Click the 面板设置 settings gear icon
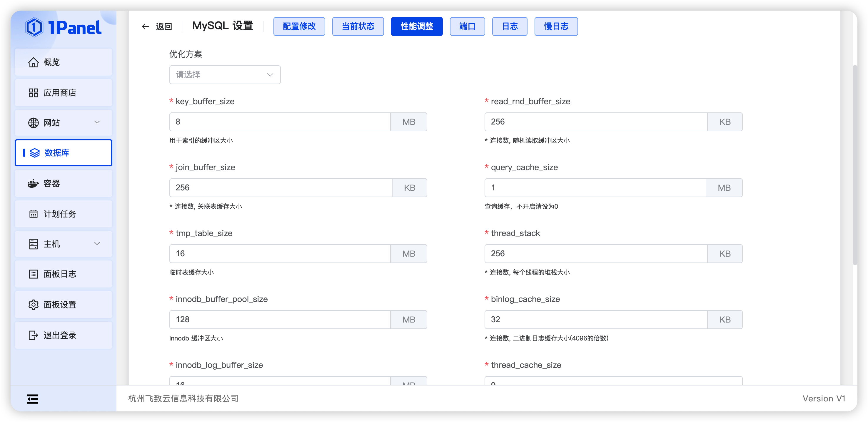Viewport: 868px width, 422px height. click(34, 305)
